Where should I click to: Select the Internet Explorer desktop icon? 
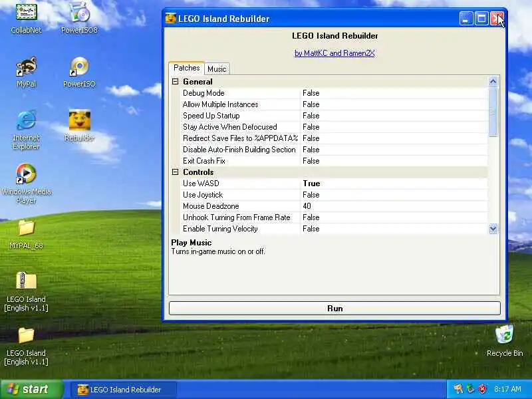tap(26, 120)
